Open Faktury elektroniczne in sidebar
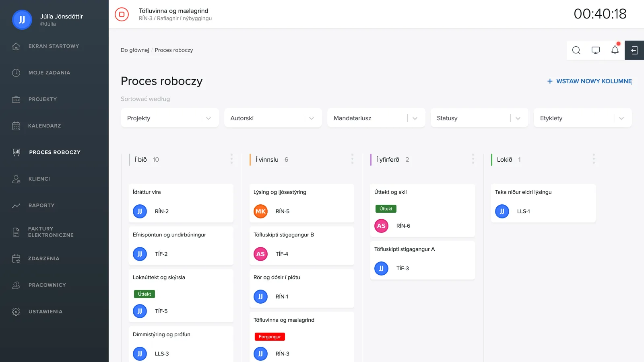 pyautogui.click(x=51, y=232)
